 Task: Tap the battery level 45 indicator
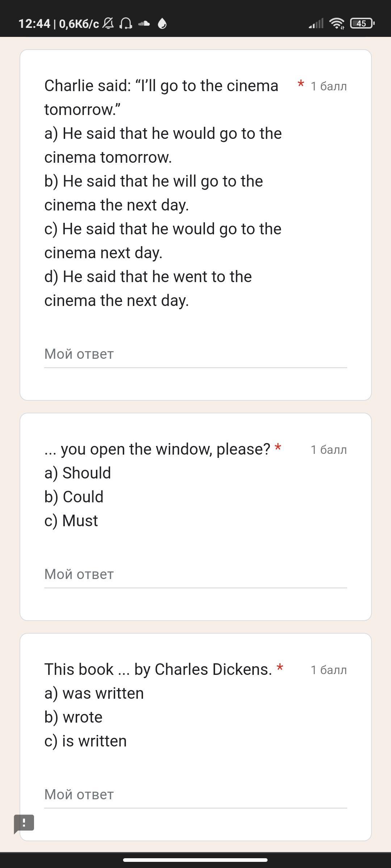[x=362, y=24]
